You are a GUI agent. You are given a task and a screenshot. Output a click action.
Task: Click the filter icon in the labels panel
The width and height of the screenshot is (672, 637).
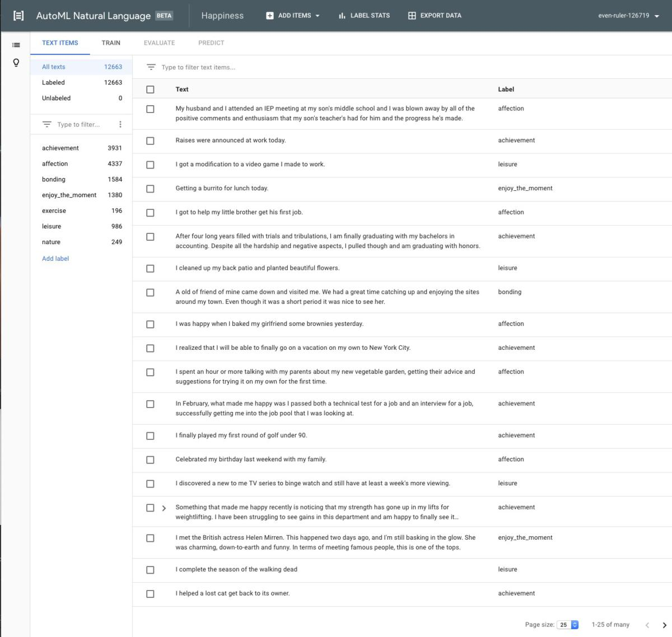tap(47, 124)
